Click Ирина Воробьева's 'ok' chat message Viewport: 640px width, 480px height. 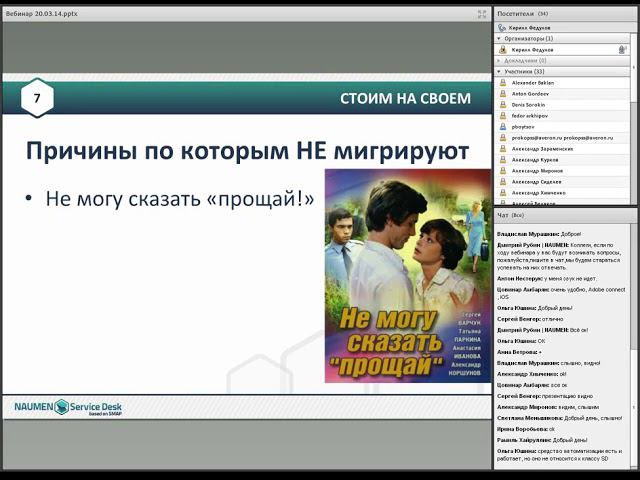526,429
